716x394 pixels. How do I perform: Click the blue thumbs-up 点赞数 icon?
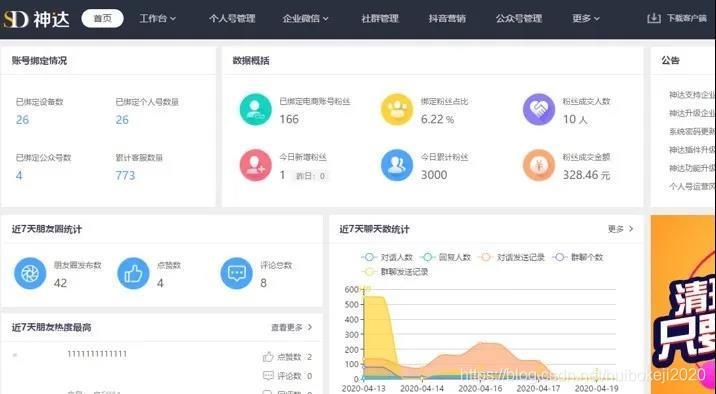[x=133, y=273]
